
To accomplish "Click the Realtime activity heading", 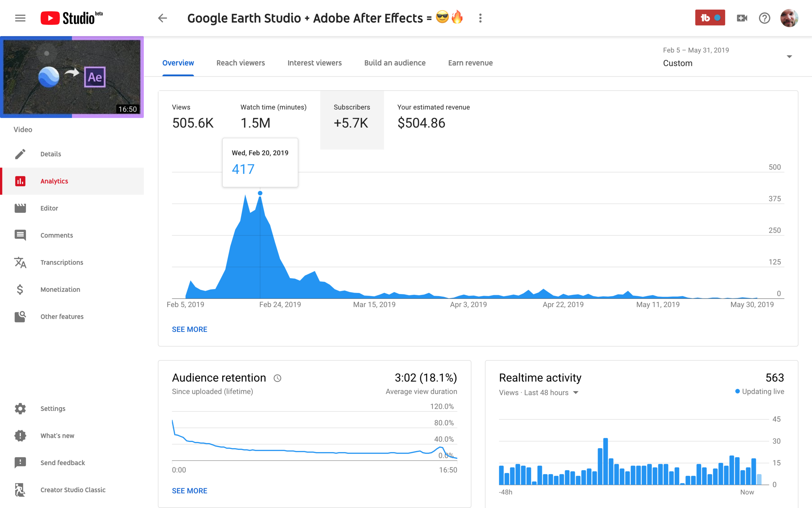I will [x=540, y=378].
